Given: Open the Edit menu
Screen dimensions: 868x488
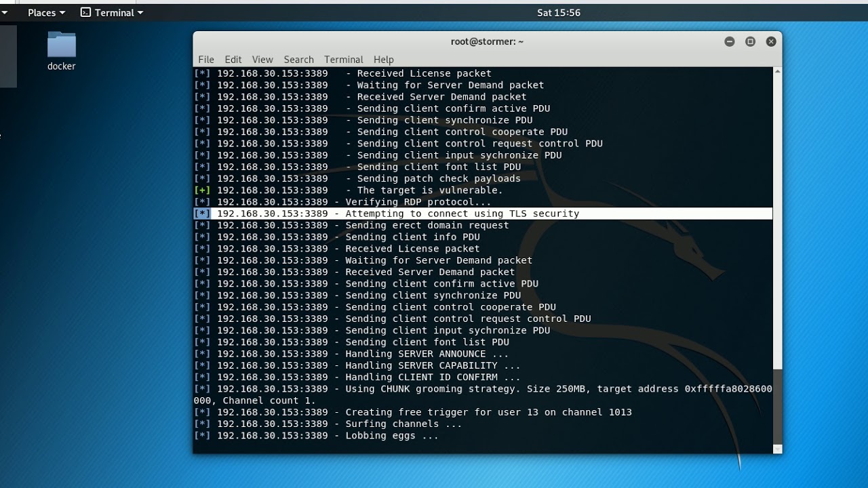Looking at the screenshot, I should coord(233,60).
